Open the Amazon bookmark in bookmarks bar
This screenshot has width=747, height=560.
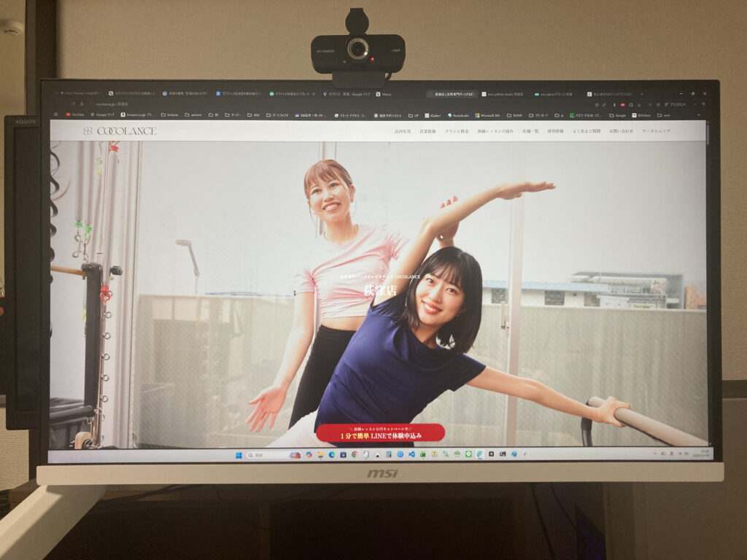[x=136, y=114]
